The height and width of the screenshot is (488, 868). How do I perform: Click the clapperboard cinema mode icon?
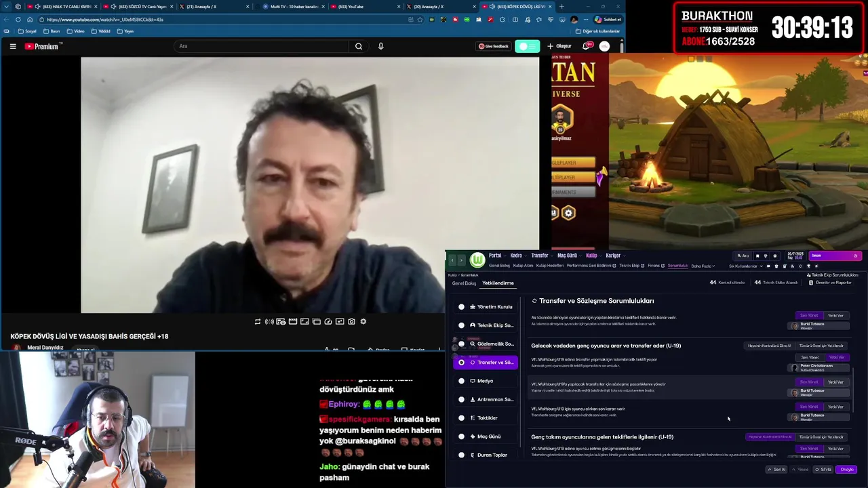pyautogui.click(x=293, y=321)
